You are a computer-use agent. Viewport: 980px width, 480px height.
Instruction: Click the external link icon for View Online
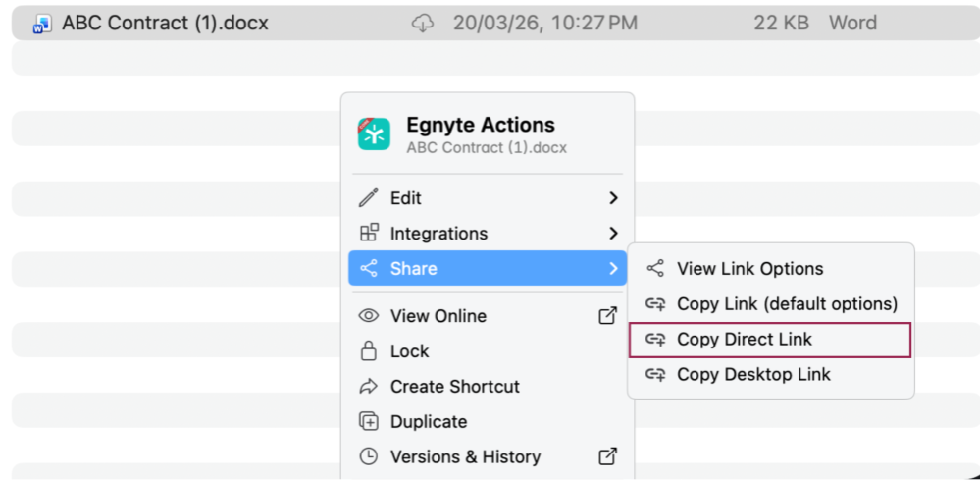(x=608, y=316)
